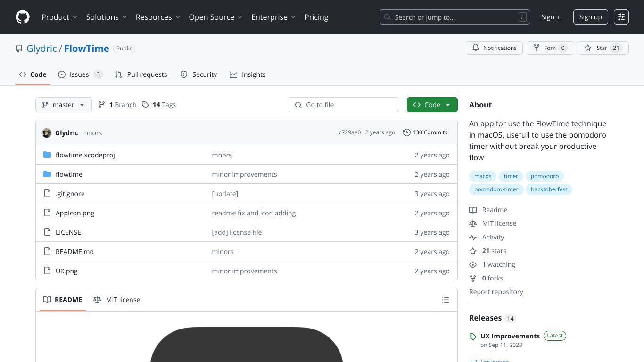Click the Sign up button

coord(590,17)
